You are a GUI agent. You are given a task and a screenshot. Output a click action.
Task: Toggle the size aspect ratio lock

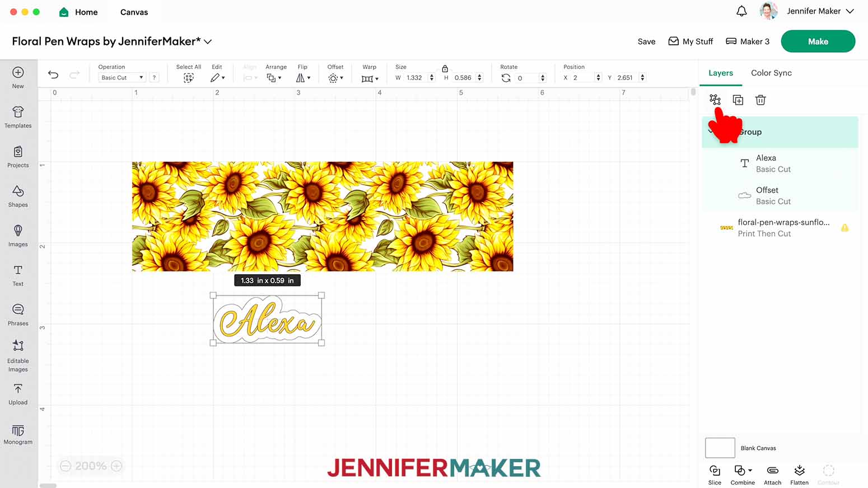[x=445, y=68]
